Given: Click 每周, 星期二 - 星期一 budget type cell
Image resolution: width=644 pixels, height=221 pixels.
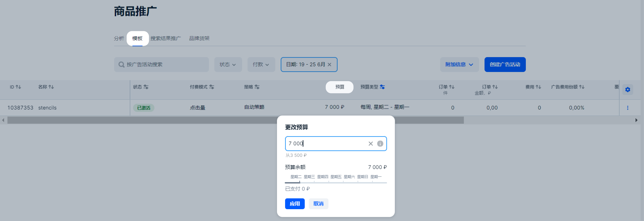Looking at the screenshot, I should (x=385, y=107).
